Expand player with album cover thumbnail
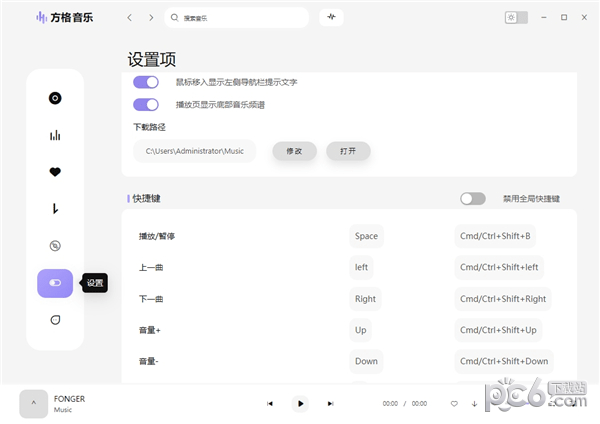Screen dimensions: 600x424 point(34,404)
